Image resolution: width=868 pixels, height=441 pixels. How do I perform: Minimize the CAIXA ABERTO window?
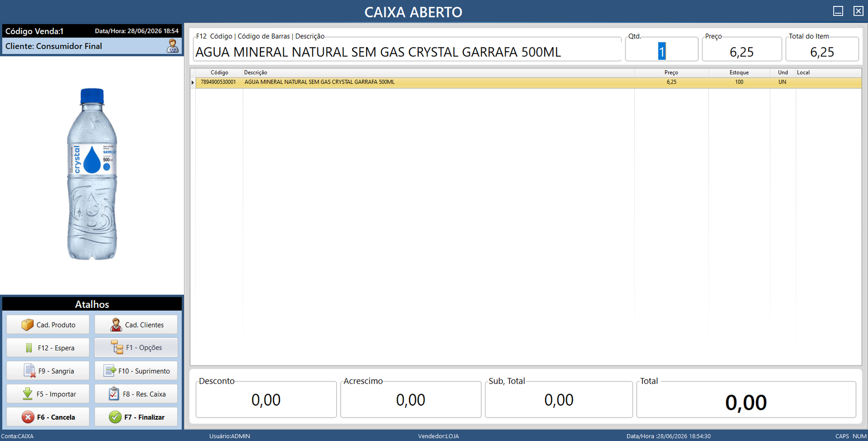[838, 11]
